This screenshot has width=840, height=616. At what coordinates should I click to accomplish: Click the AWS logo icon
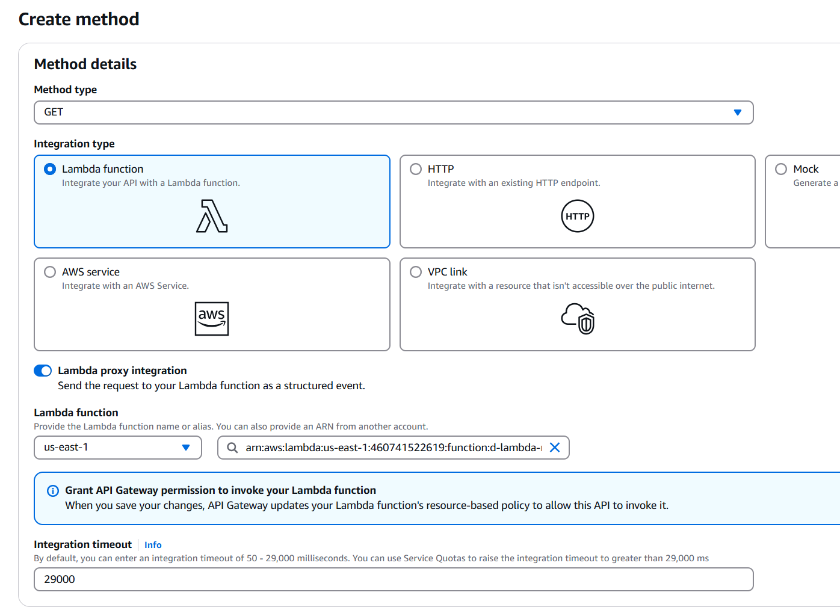coord(212,319)
